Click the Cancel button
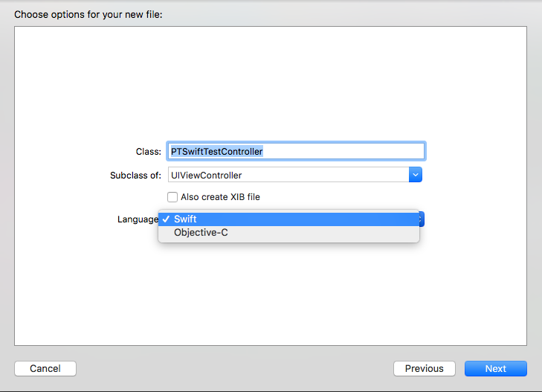This screenshot has width=542, height=392. 45,368
